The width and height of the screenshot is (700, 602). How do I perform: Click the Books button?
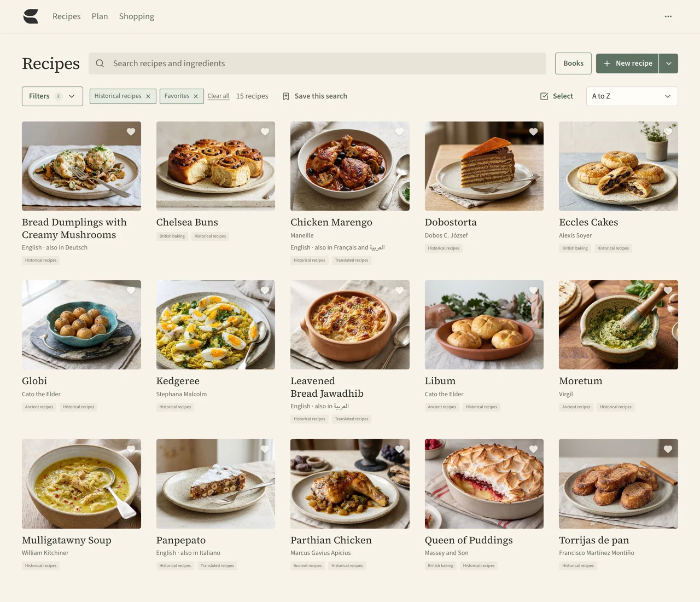click(x=573, y=63)
